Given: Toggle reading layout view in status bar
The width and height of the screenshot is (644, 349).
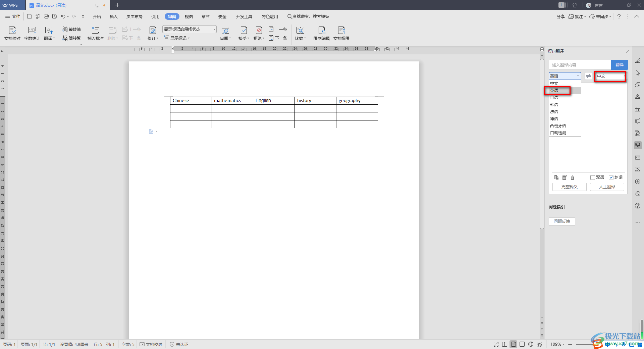Looking at the screenshot, I should click(504, 344).
